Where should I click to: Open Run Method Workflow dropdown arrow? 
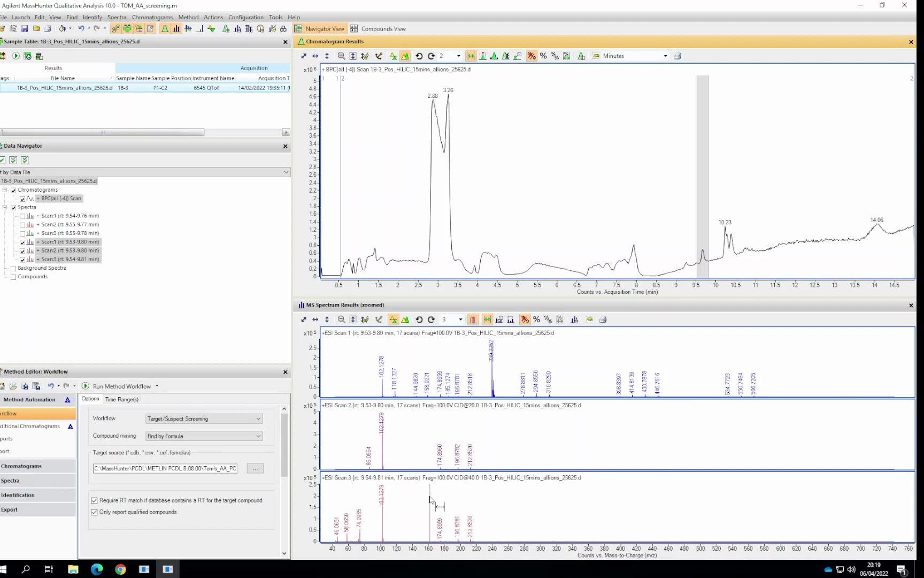coord(157,386)
